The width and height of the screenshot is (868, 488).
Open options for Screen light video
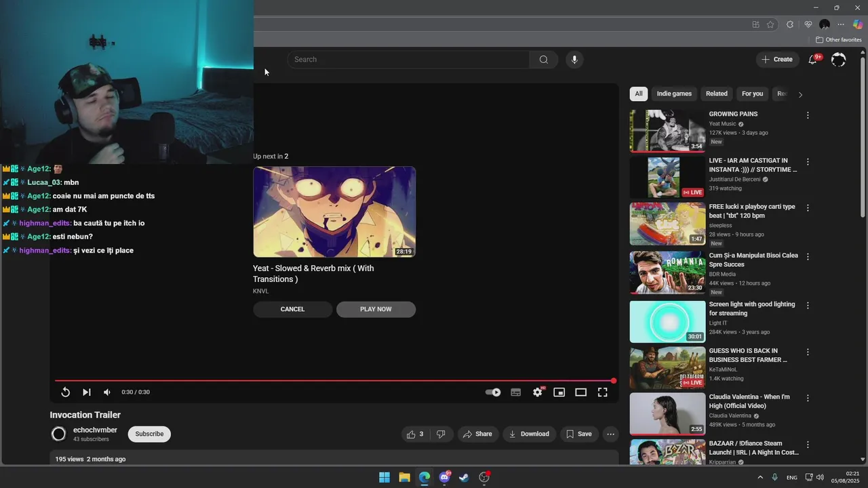click(x=808, y=306)
